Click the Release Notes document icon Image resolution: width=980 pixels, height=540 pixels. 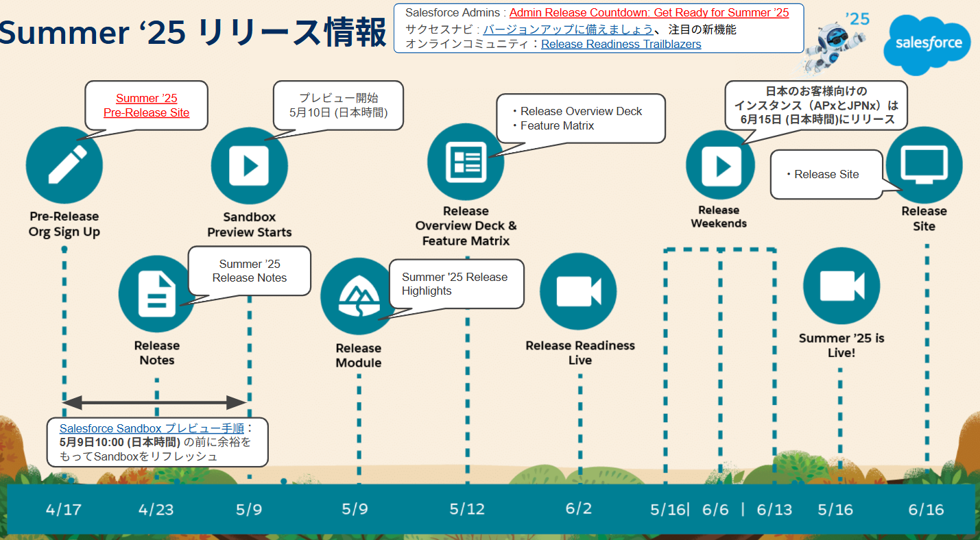coord(156,294)
